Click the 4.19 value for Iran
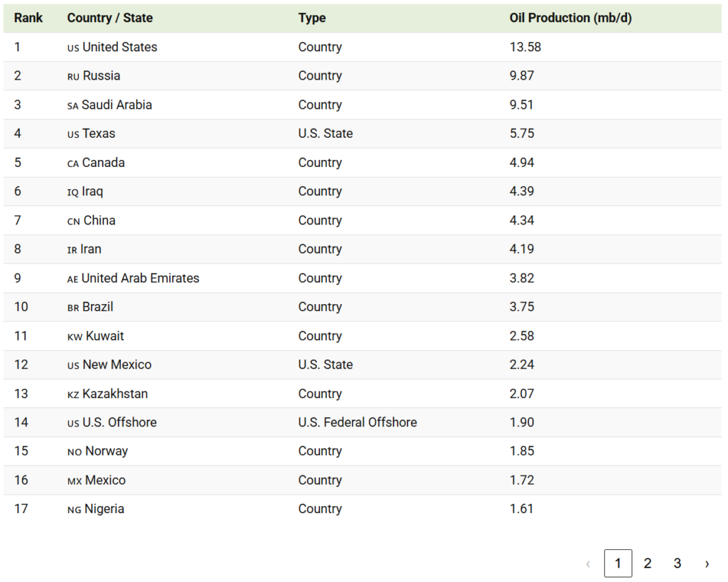Image resolution: width=728 pixels, height=582 pixels. click(x=522, y=249)
